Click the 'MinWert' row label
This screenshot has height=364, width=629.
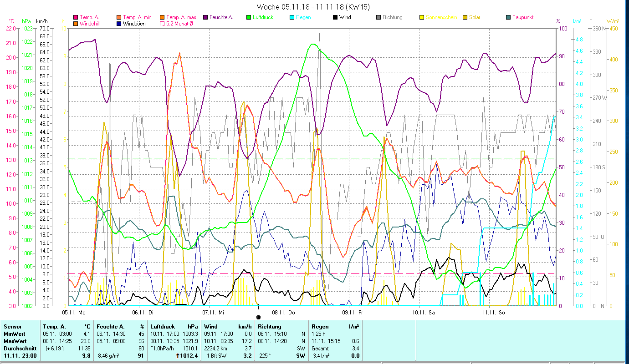[14, 334]
